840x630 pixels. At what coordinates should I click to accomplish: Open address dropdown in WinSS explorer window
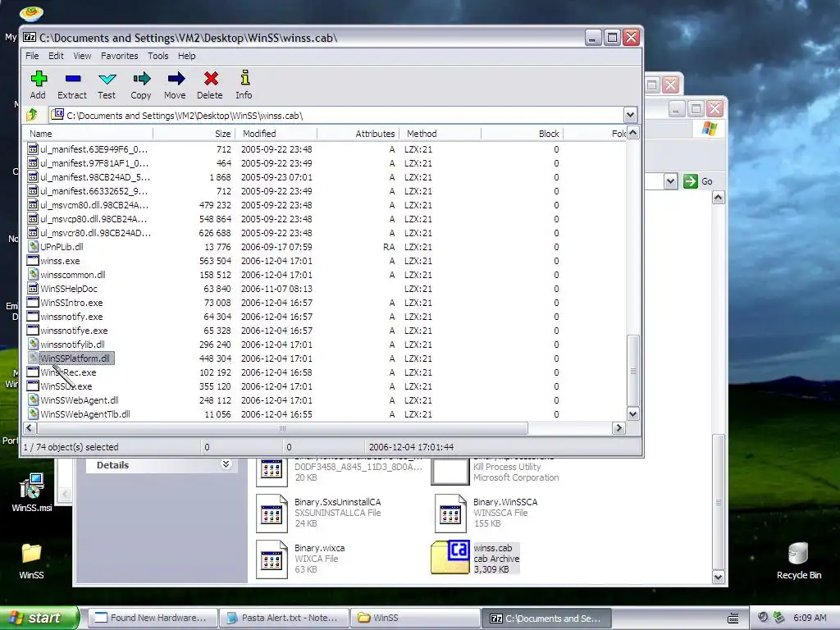670,181
